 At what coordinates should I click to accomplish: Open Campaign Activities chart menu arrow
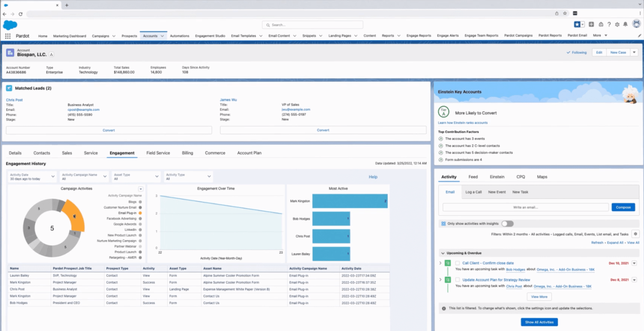coord(141,189)
